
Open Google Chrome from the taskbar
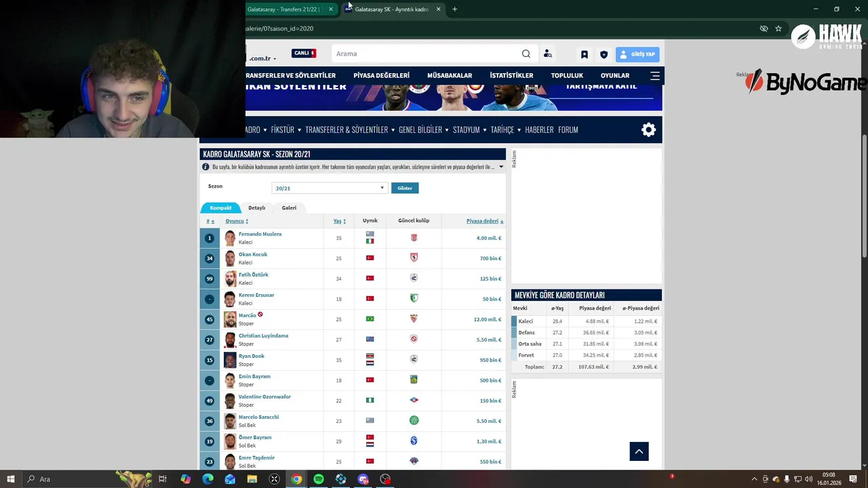click(296, 479)
